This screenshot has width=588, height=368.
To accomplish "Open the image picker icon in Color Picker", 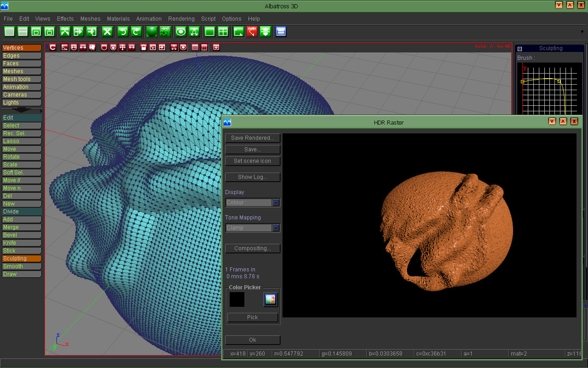I will click(270, 299).
